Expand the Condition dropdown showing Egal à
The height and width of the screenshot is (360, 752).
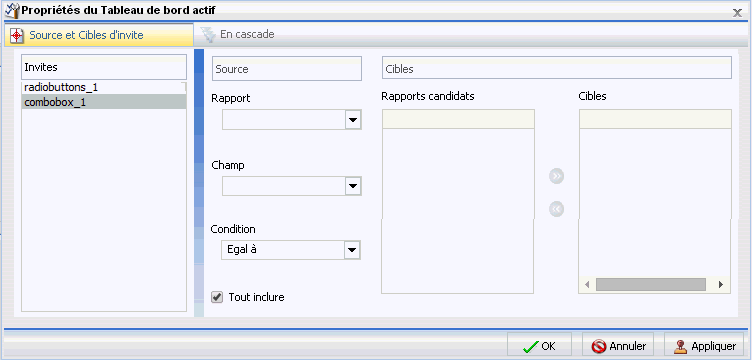(x=291, y=250)
